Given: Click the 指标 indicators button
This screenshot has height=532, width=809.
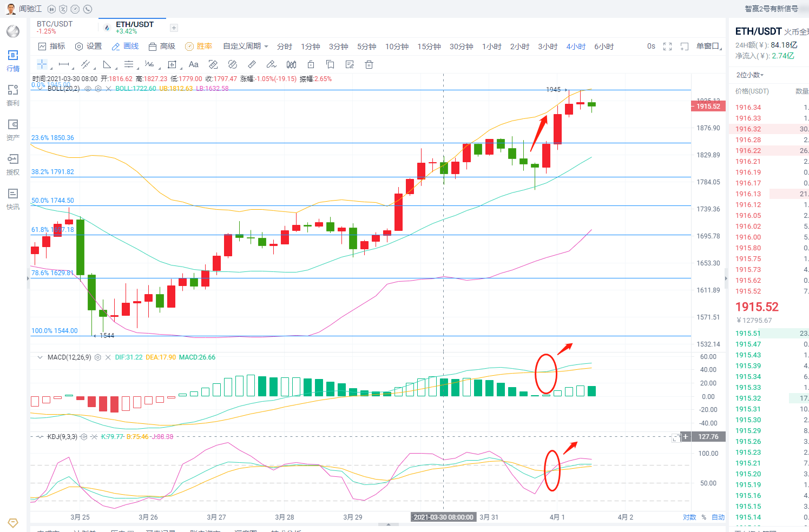Looking at the screenshot, I should pyautogui.click(x=52, y=46).
